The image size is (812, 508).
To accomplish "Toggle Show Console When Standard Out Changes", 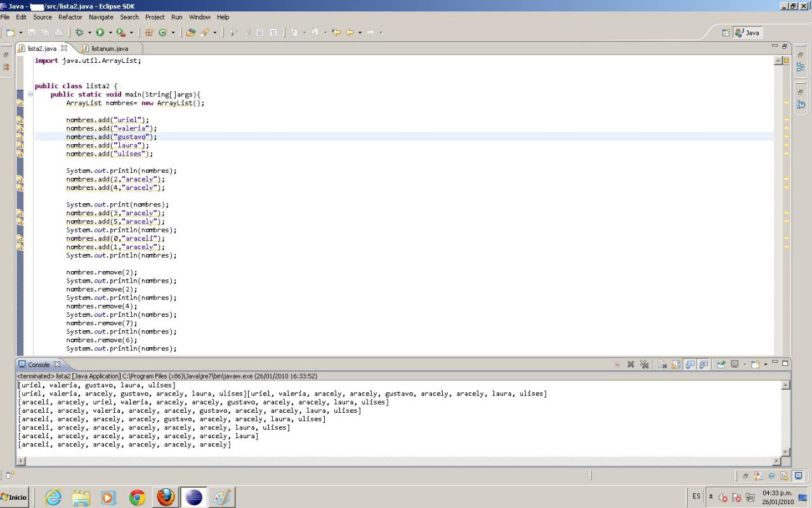I will pos(690,364).
